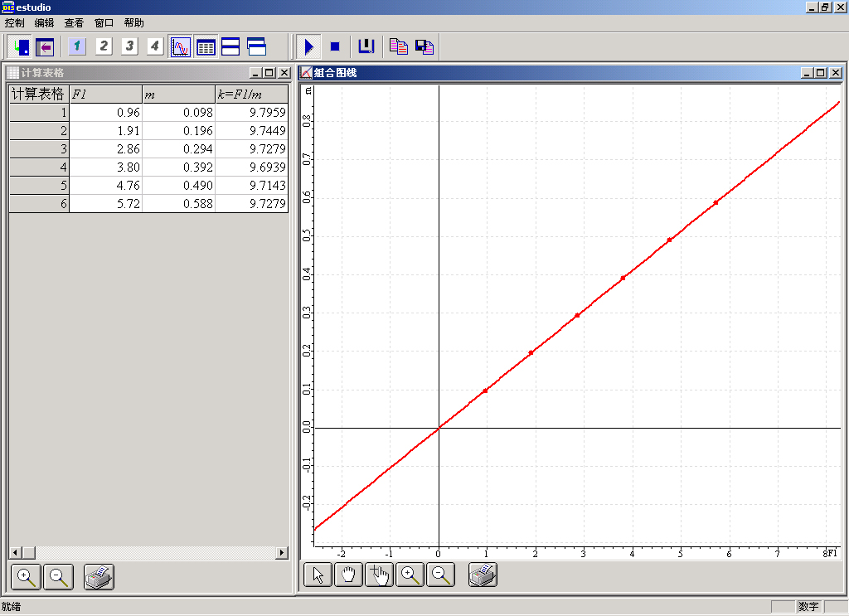
Task: Select channel 1 toolbar button
Action: point(78,46)
